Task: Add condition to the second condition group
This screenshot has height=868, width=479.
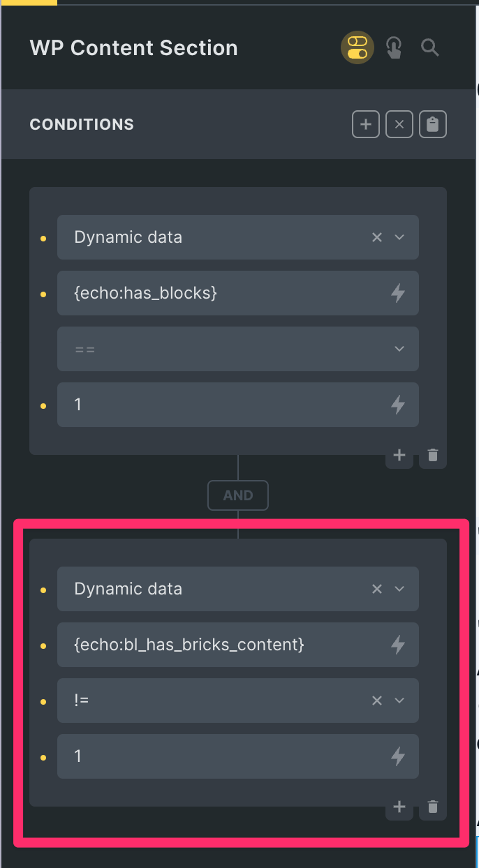Action: (399, 807)
